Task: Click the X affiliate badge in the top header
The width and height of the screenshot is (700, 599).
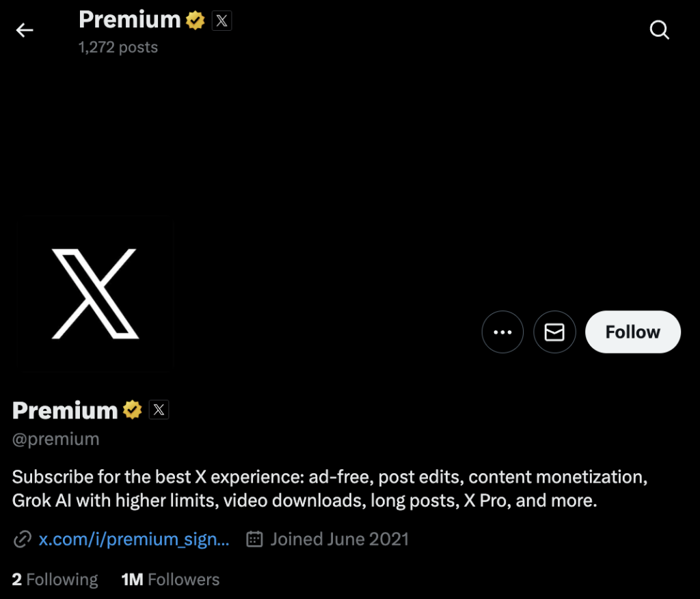Action: tap(221, 21)
